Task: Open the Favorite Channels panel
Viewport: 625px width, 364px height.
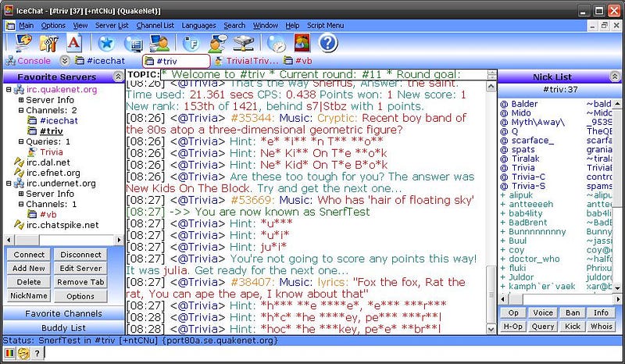Action: click(x=64, y=314)
